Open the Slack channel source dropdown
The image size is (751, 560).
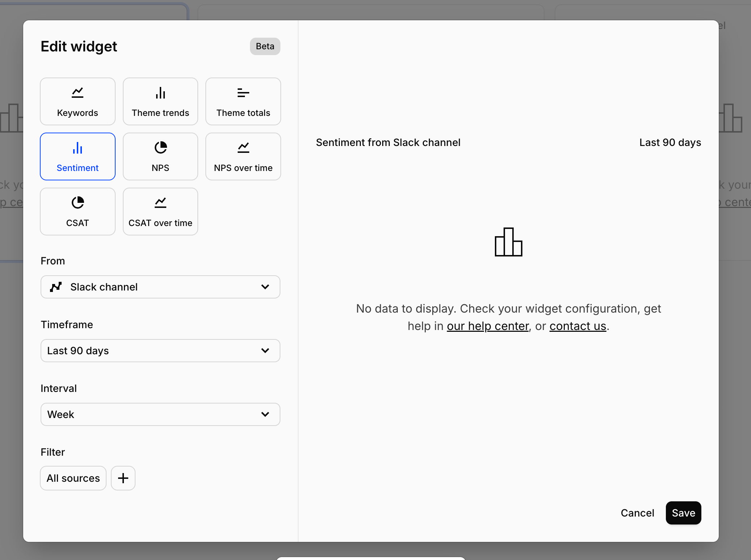pyautogui.click(x=160, y=287)
